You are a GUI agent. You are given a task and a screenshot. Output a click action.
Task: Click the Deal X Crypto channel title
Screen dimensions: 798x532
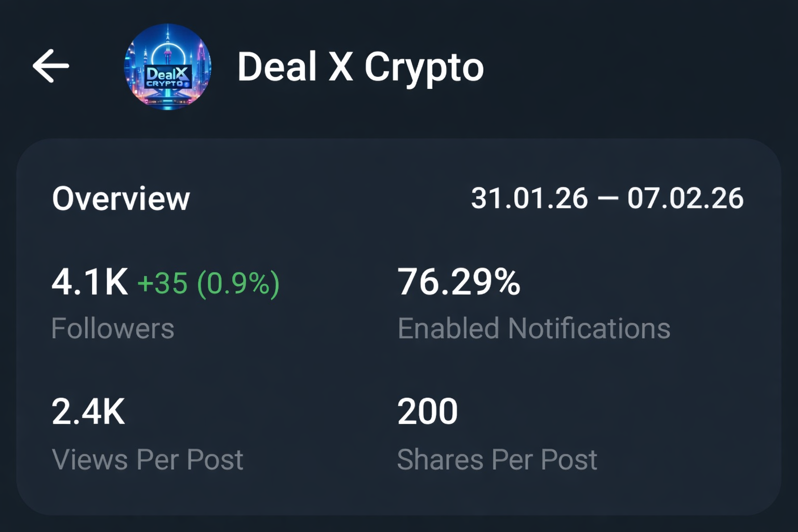pos(360,67)
